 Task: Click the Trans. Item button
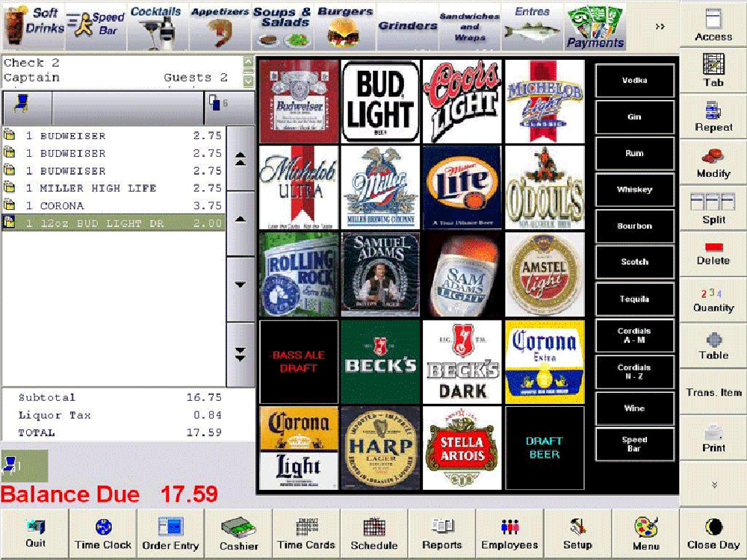point(713,393)
